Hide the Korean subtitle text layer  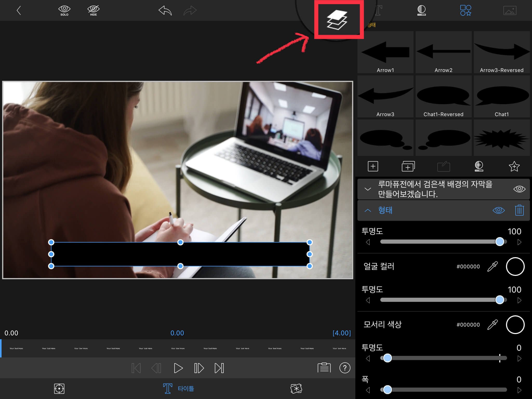(x=519, y=189)
